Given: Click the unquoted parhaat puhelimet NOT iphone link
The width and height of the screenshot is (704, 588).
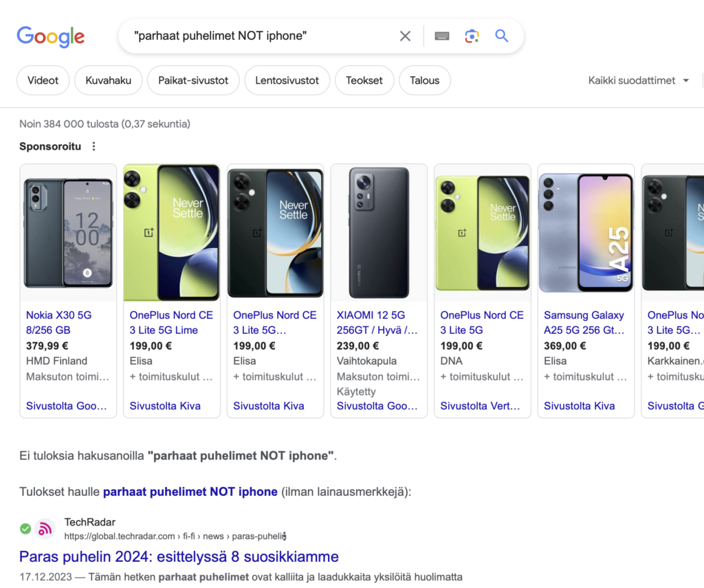Looking at the screenshot, I should click(x=190, y=492).
